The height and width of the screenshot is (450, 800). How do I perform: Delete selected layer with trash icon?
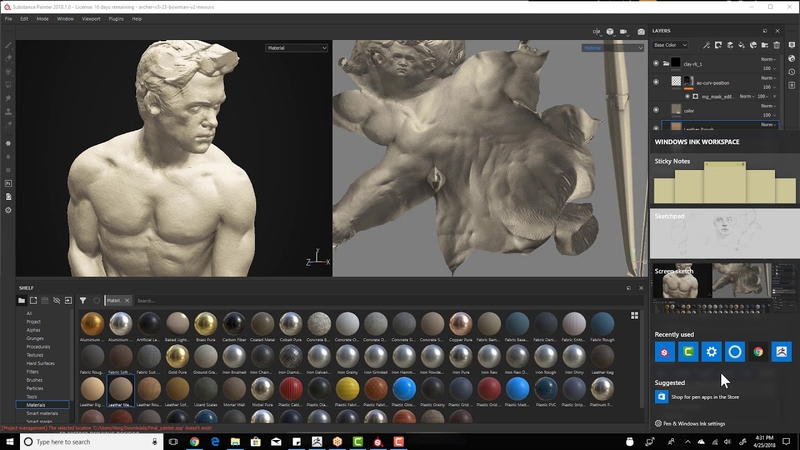pos(777,45)
